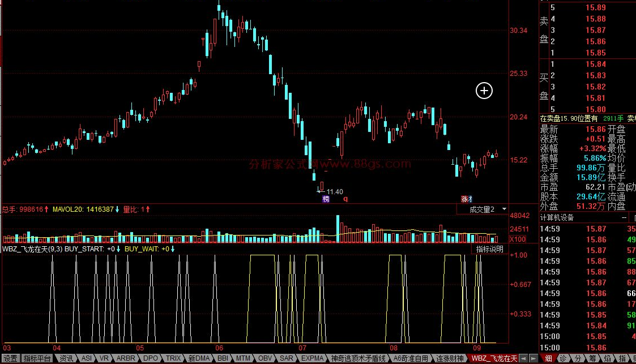Viewport: 636px width, 364px height.
Task: Click the circled plus crosshair icon
Action: 484,91
